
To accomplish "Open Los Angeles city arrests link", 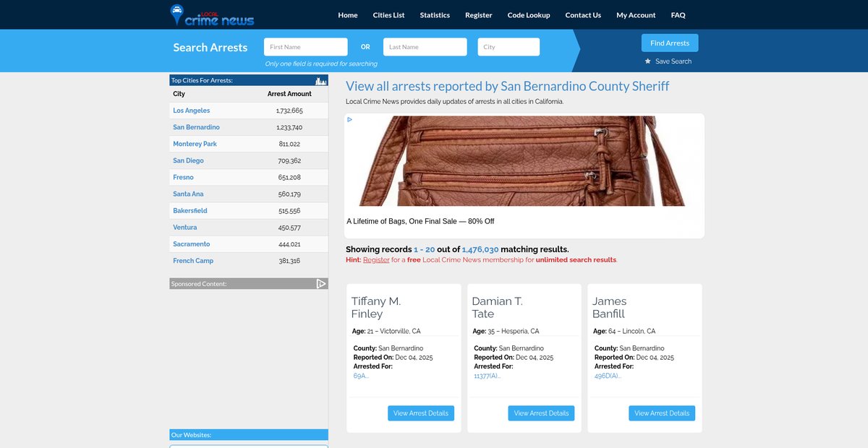I will coord(192,111).
